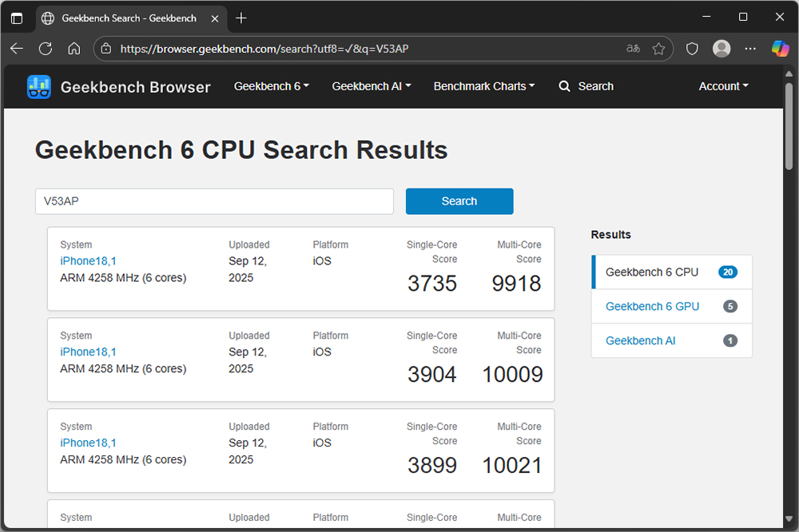Add this page to favorites
799x532 pixels.
pyautogui.click(x=658, y=49)
